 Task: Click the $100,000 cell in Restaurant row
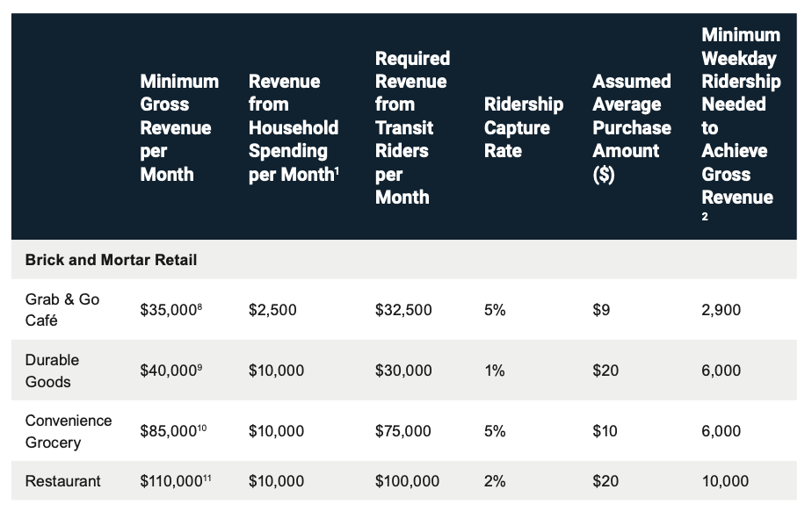pyautogui.click(x=407, y=481)
